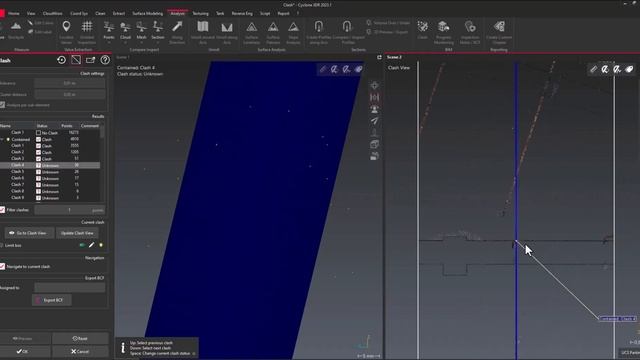Screen dimensions: 640x360
Task: Switch to the Extract ribbon tab
Action: pos(119,13)
